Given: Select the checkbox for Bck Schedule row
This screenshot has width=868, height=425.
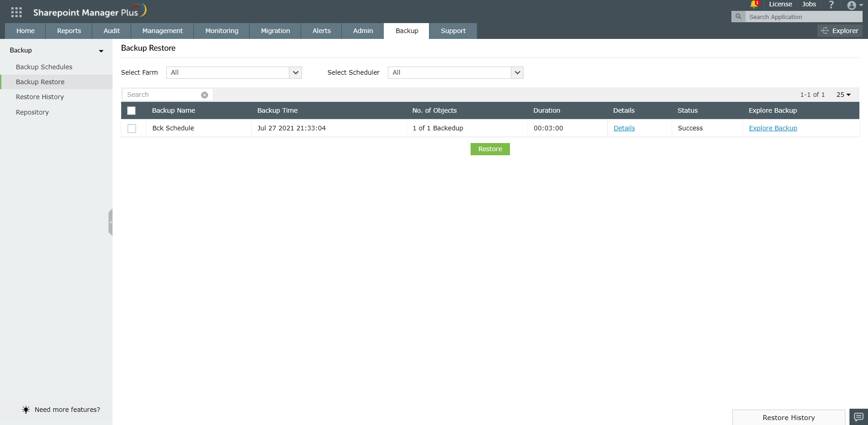Looking at the screenshot, I should click(132, 128).
